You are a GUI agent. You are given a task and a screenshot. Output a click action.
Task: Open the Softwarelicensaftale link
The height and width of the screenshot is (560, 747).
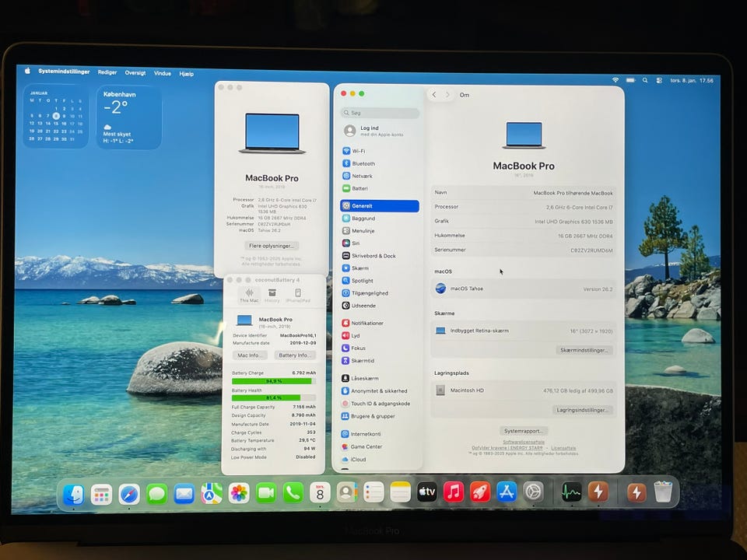click(x=524, y=442)
